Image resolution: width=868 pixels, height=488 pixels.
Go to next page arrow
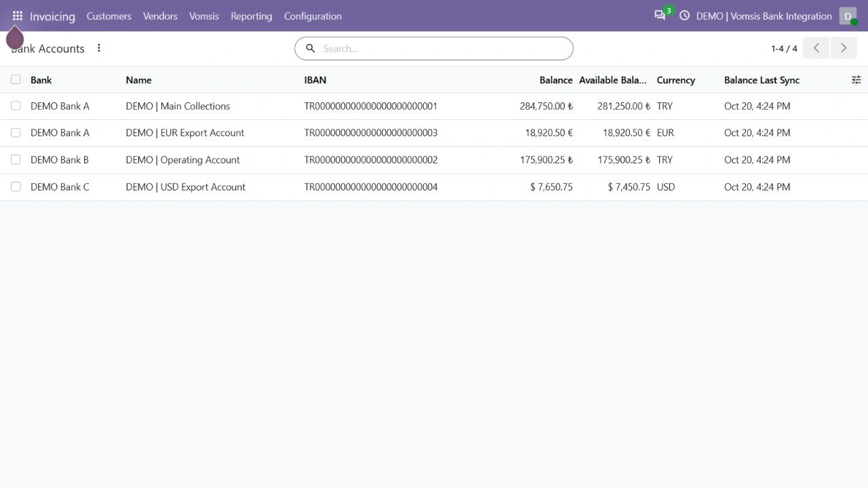pos(844,48)
